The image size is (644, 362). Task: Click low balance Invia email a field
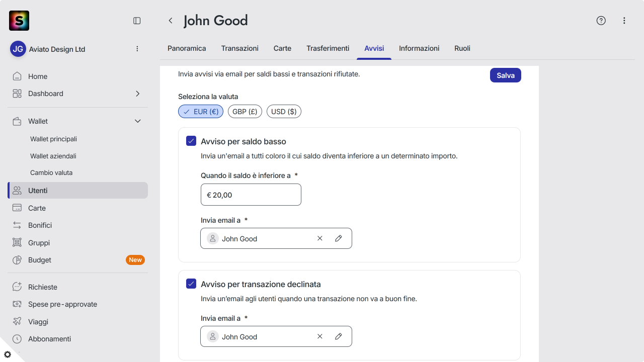click(276, 238)
